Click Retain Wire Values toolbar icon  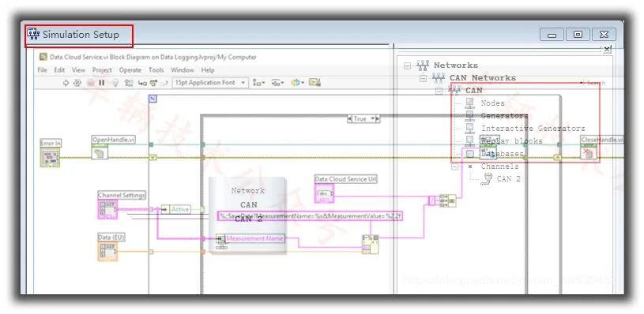pos(129,83)
